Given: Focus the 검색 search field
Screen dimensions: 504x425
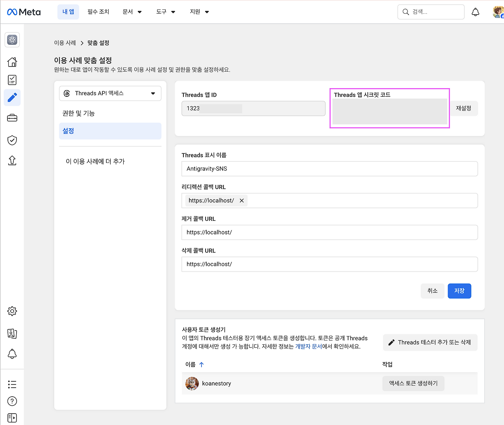Looking at the screenshot, I should tap(431, 12).
